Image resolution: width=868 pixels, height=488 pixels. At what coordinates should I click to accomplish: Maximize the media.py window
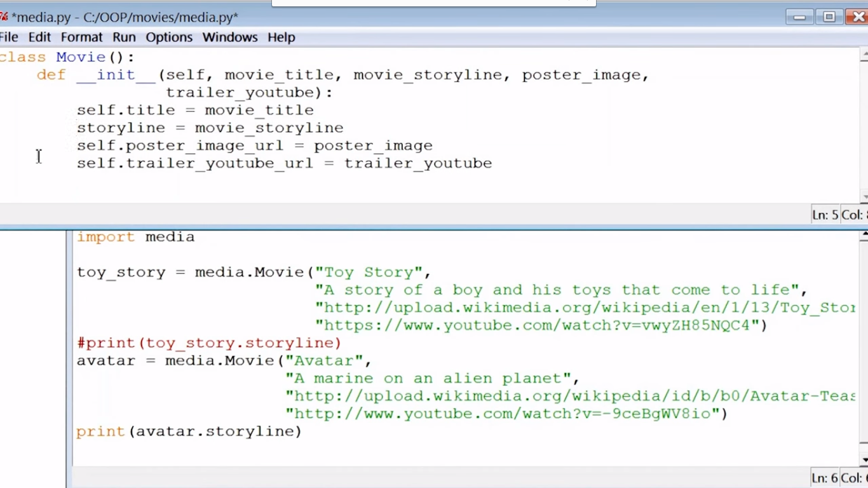pyautogui.click(x=829, y=17)
